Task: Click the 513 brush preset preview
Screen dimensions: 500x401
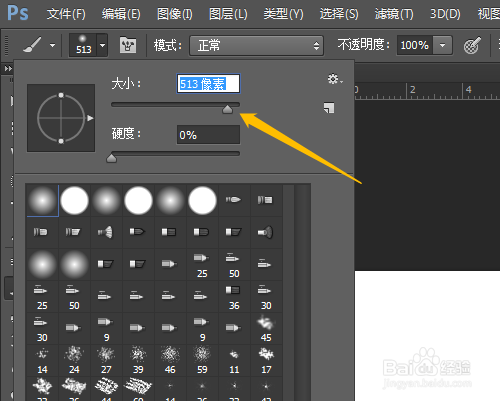Action: [83, 45]
